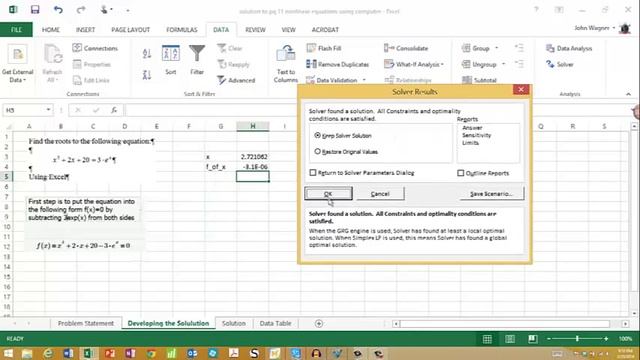Image resolution: width=640 pixels, height=360 pixels.
Task: Expand the Ungroup dropdown arrow
Action: click(503, 64)
